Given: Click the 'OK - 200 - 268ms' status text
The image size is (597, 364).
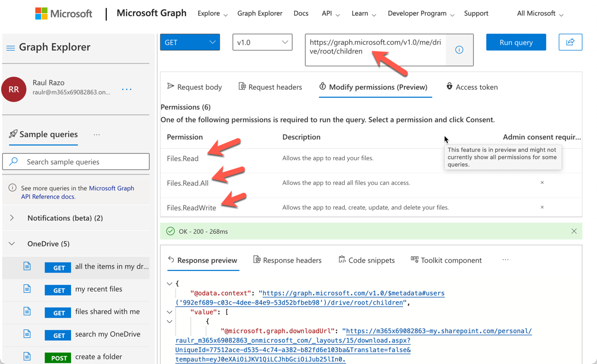Looking at the screenshot, I should click(203, 231).
